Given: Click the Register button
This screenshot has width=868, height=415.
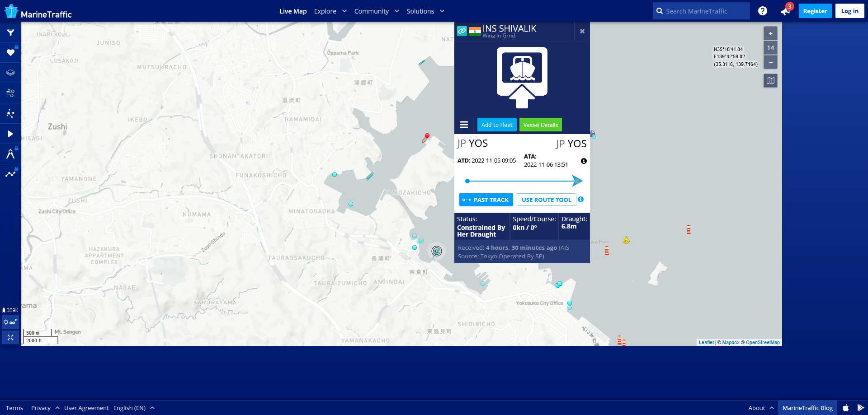Looking at the screenshot, I should tap(815, 11).
